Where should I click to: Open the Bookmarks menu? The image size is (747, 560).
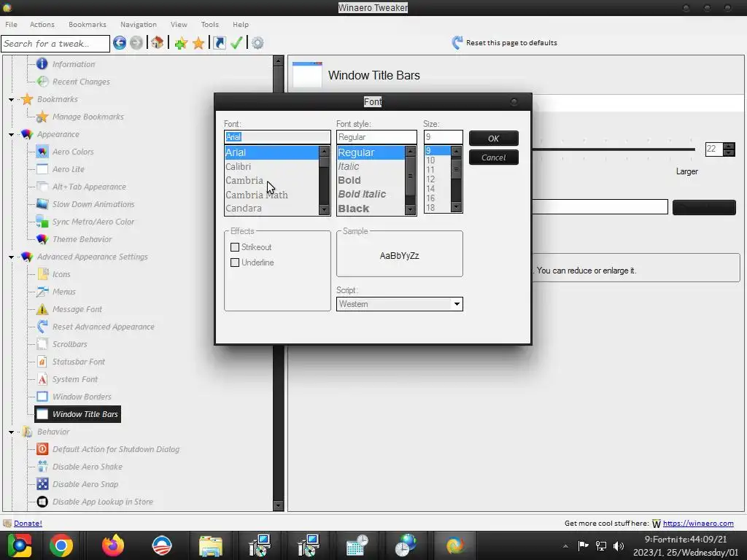88,24
